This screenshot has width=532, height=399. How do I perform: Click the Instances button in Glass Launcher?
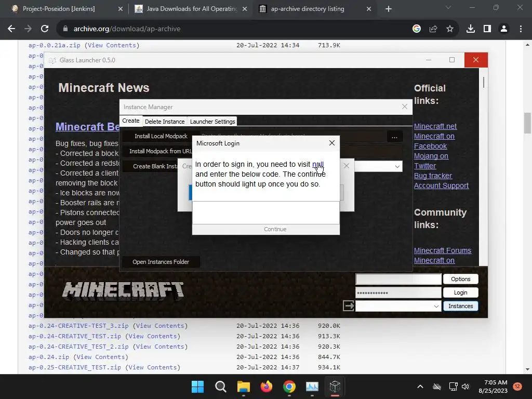click(460, 306)
